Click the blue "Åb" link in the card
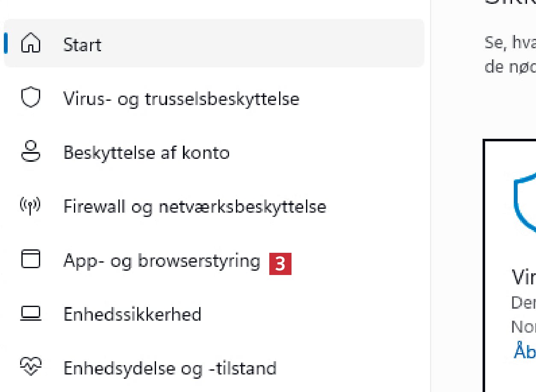Image resolution: width=536 pixels, height=392 pixels. 524,350
